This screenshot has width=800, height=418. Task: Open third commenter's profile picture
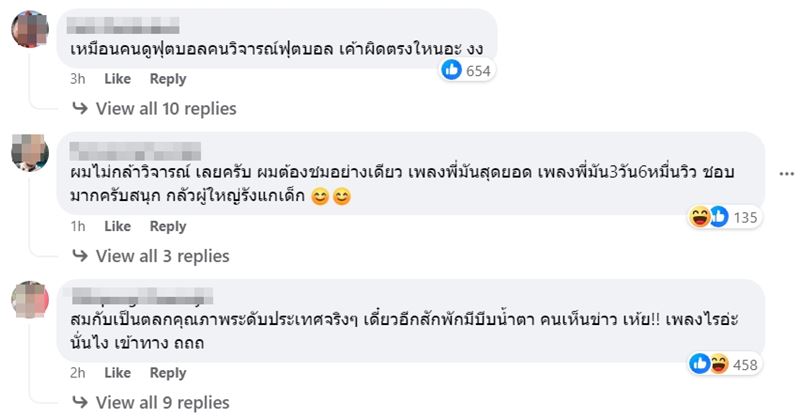pyautogui.click(x=30, y=299)
